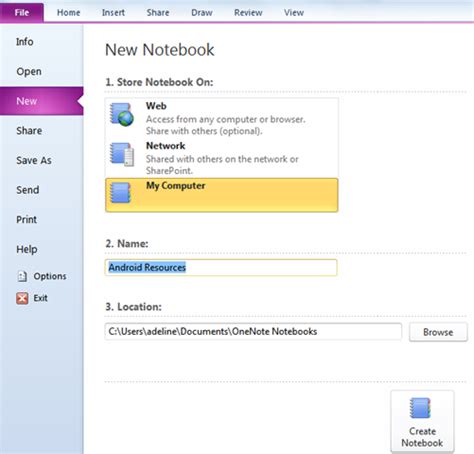Click the Network notebook server icon
The image size is (474, 454).
(122, 154)
